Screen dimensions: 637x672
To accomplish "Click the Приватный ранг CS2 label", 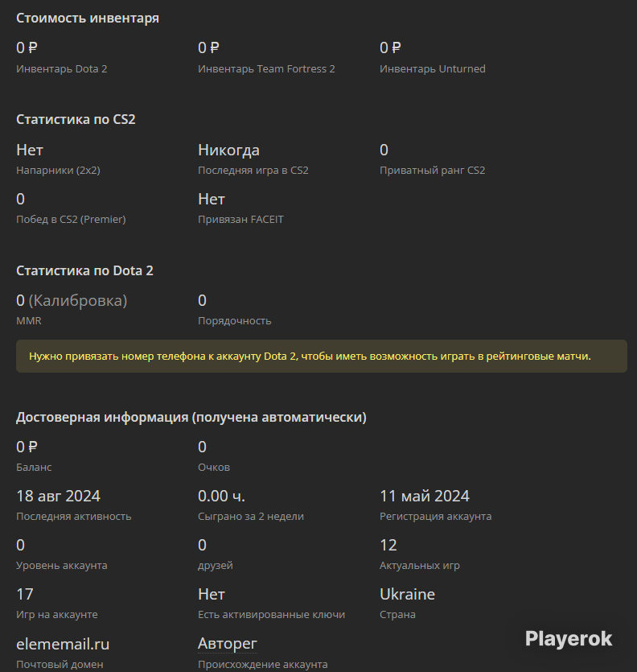I will [432, 171].
